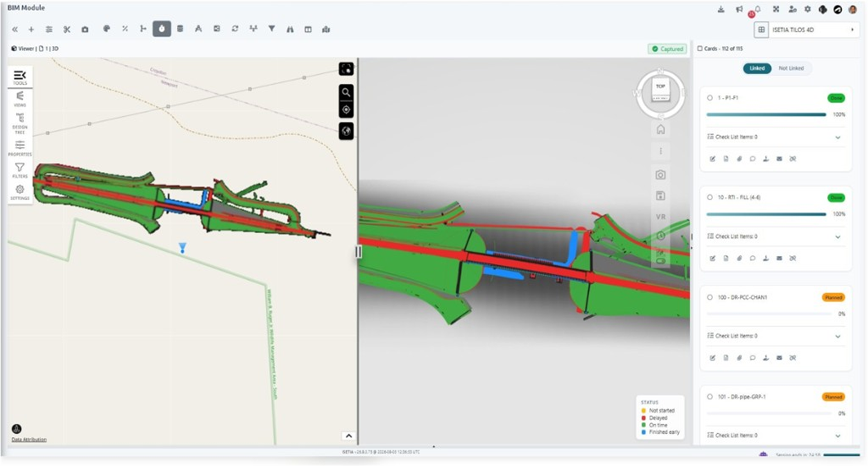Select the scissors cut tool
Image resolution: width=868 pixels, height=466 pixels.
tap(67, 29)
